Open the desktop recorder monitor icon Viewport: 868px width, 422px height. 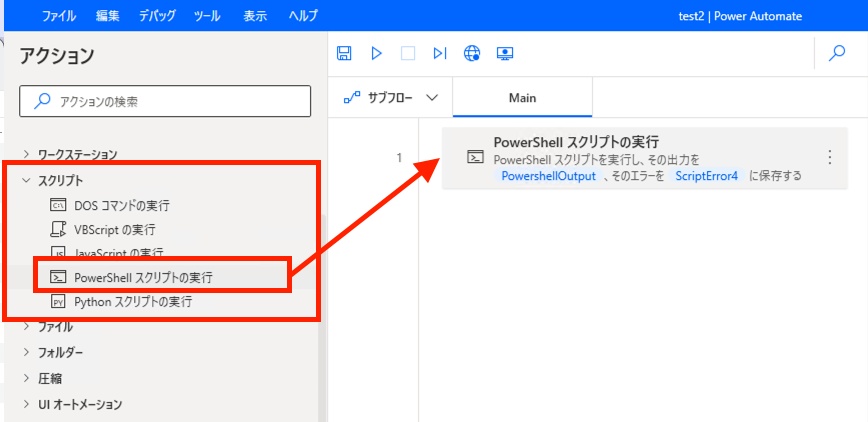tap(505, 53)
